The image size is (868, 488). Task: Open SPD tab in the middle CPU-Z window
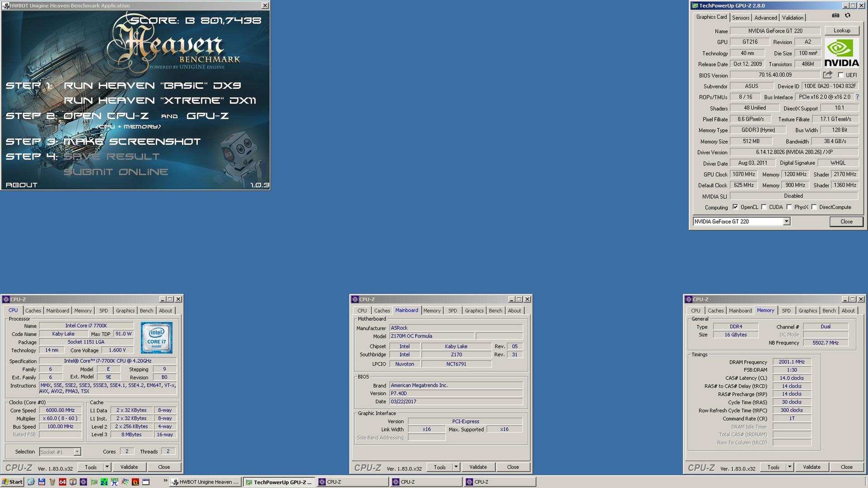click(x=453, y=311)
